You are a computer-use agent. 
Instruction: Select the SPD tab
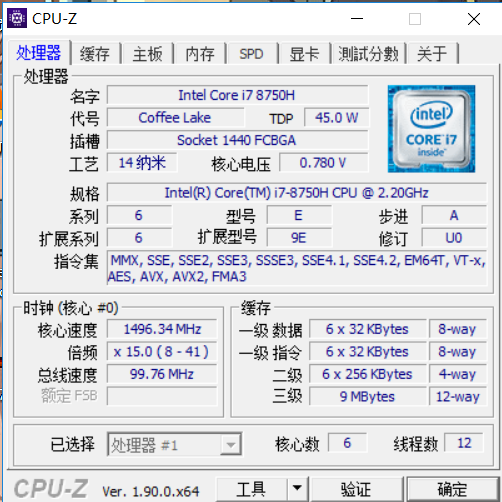tap(251, 54)
